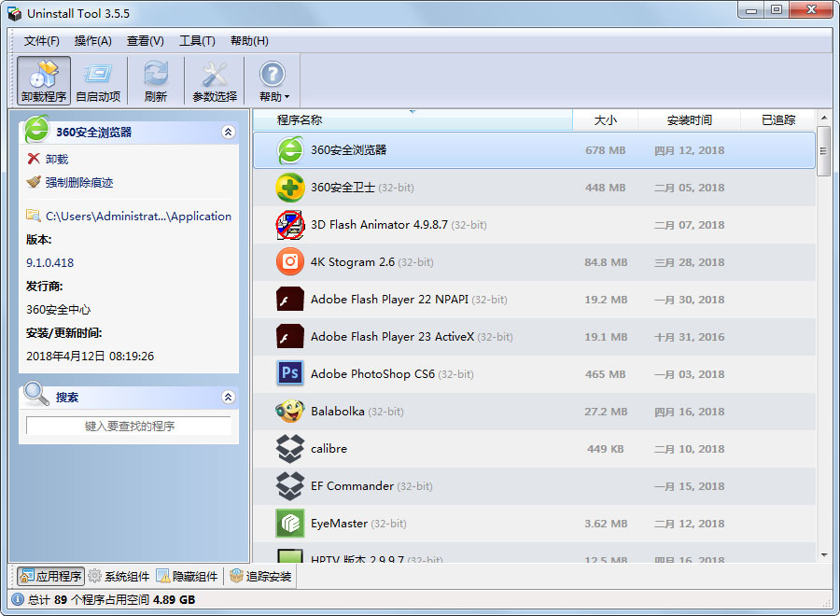Sort by 安装时间 column header
The height and width of the screenshot is (616, 840).
point(689,120)
